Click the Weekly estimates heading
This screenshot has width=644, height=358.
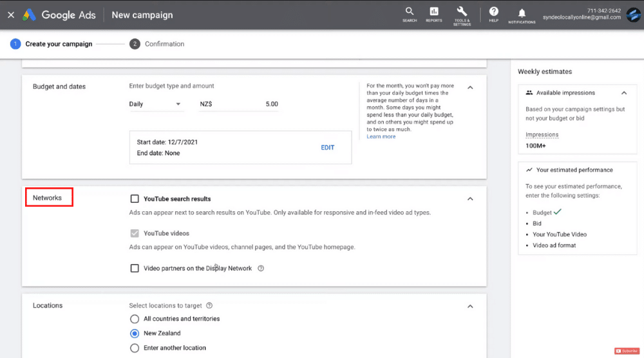tap(545, 71)
